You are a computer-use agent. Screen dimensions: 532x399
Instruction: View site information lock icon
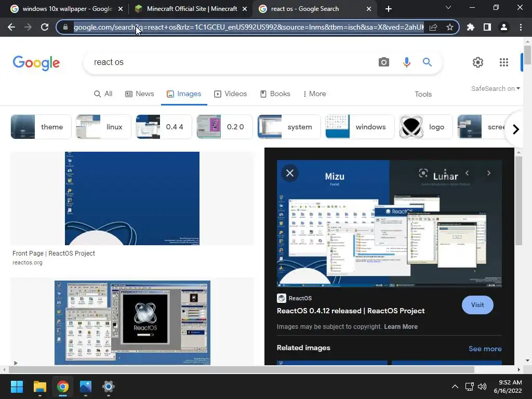coord(65,27)
